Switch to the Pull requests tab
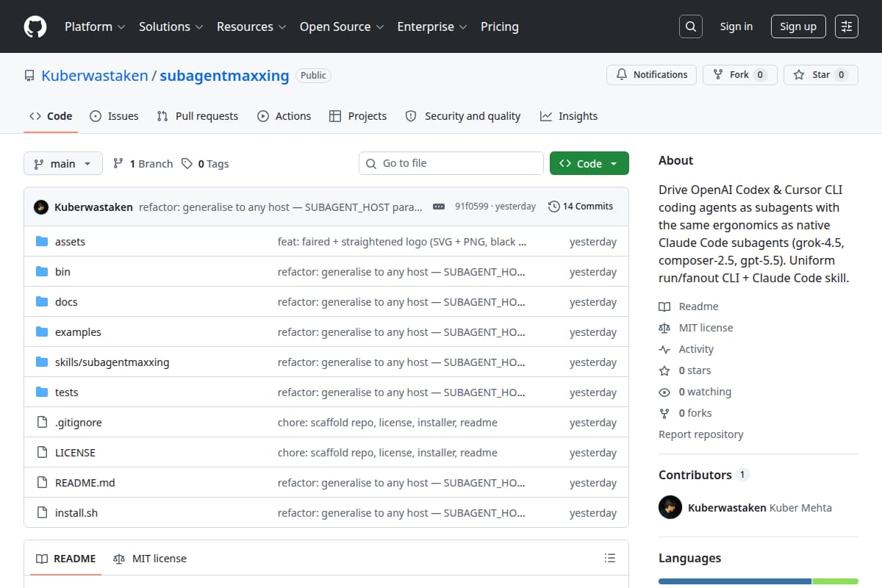This screenshot has height=588, width=882. pos(198,116)
